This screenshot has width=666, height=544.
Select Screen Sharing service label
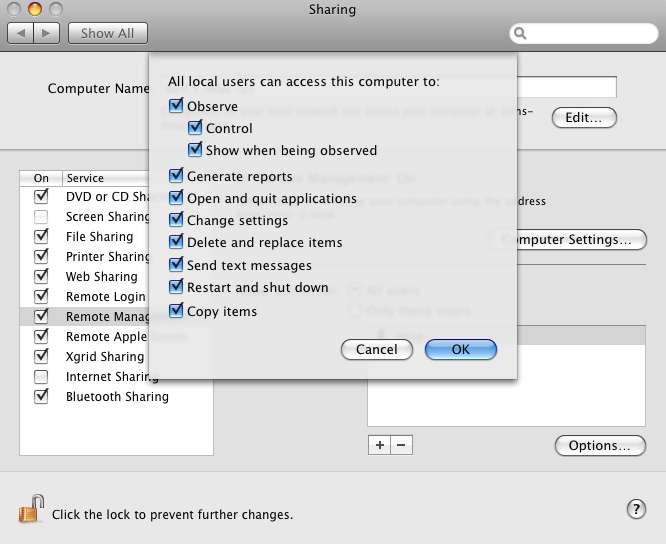[107, 217]
